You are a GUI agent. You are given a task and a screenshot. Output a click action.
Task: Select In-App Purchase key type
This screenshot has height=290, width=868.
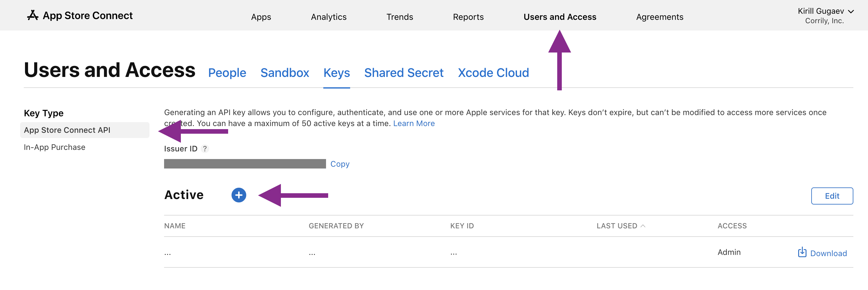tap(55, 147)
